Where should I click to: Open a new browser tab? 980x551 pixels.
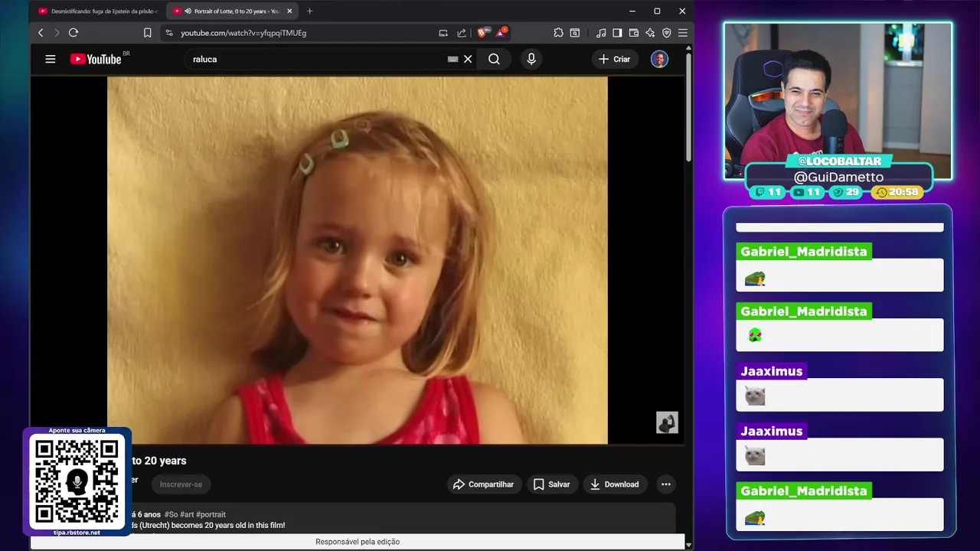coord(309,11)
